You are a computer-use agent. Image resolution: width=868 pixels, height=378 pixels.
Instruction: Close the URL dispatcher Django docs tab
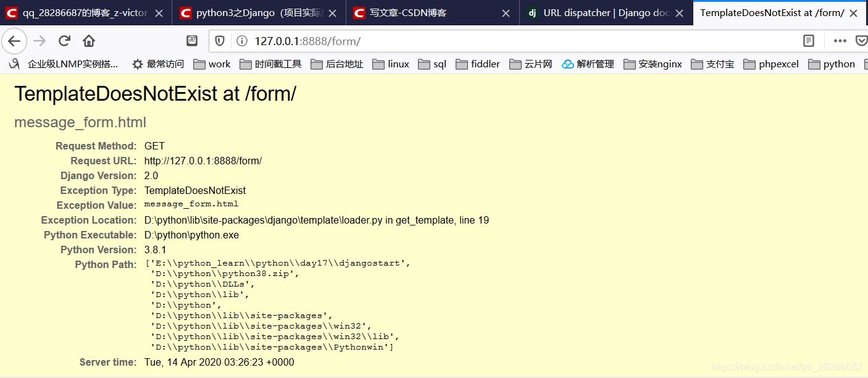[680, 13]
